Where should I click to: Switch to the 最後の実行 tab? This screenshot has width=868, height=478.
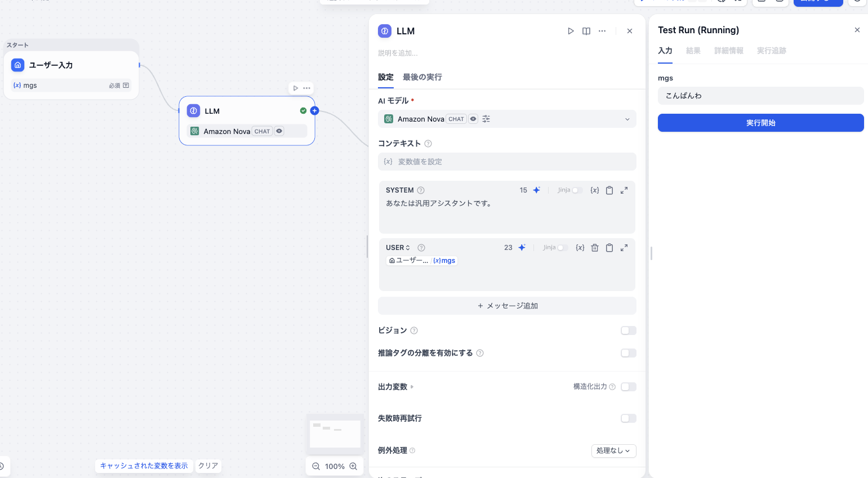tap(422, 77)
